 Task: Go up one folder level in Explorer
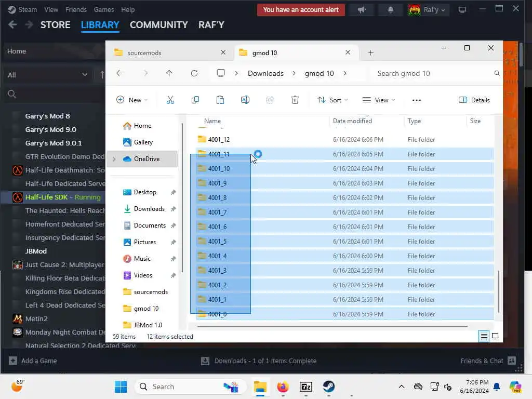click(x=169, y=73)
